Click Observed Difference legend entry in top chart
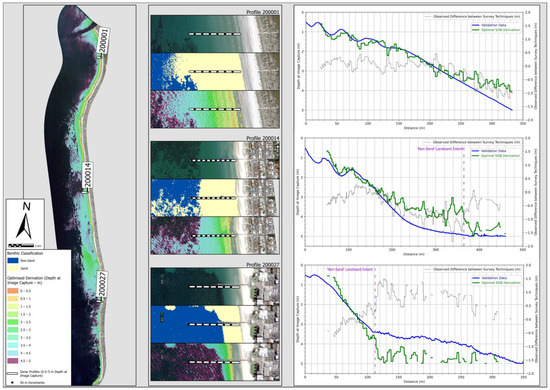The height and width of the screenshot is (390, 550). pos(472,16)
